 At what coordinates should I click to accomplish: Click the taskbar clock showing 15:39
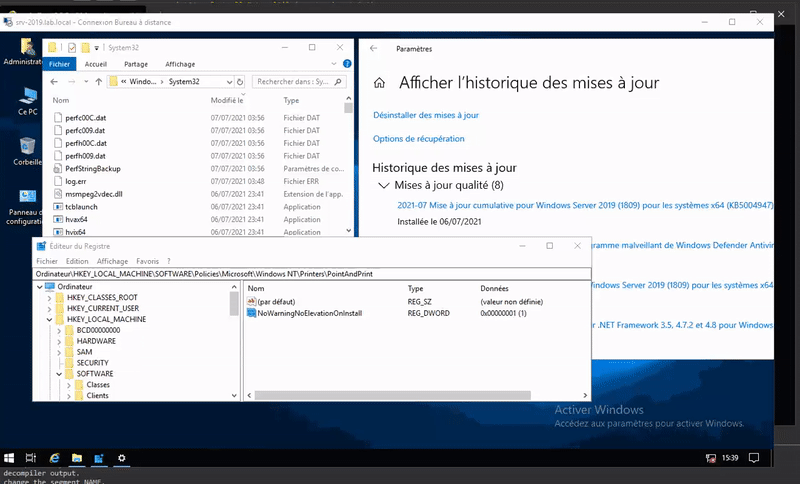(x=730, y=458)
